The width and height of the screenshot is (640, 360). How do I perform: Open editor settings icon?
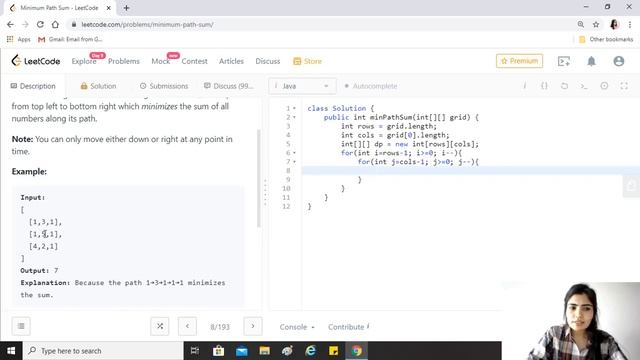604,86
